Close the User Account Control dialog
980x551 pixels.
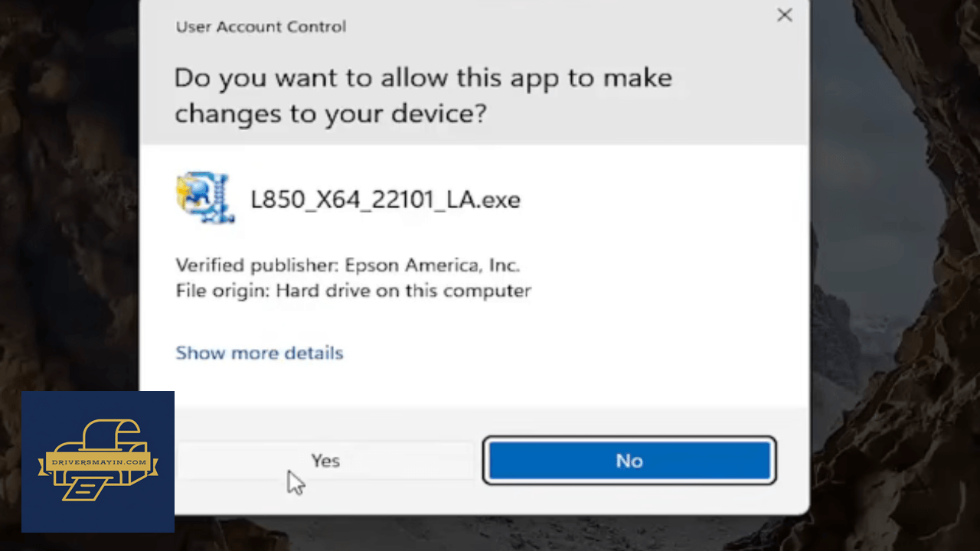785,15
